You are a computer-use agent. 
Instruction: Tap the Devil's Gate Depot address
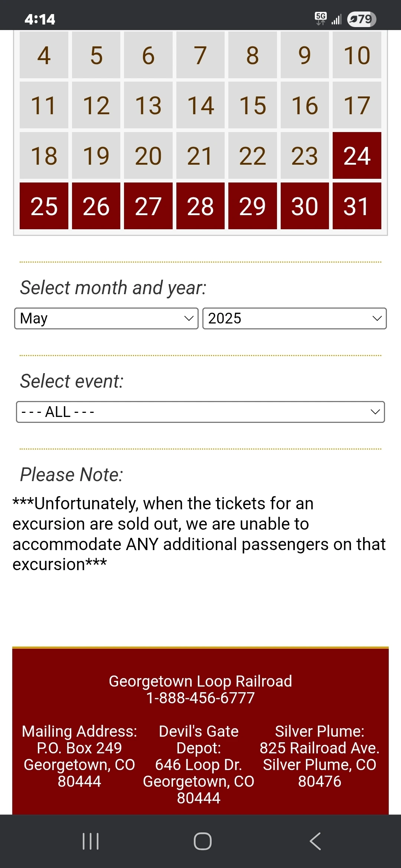[199, 765]
